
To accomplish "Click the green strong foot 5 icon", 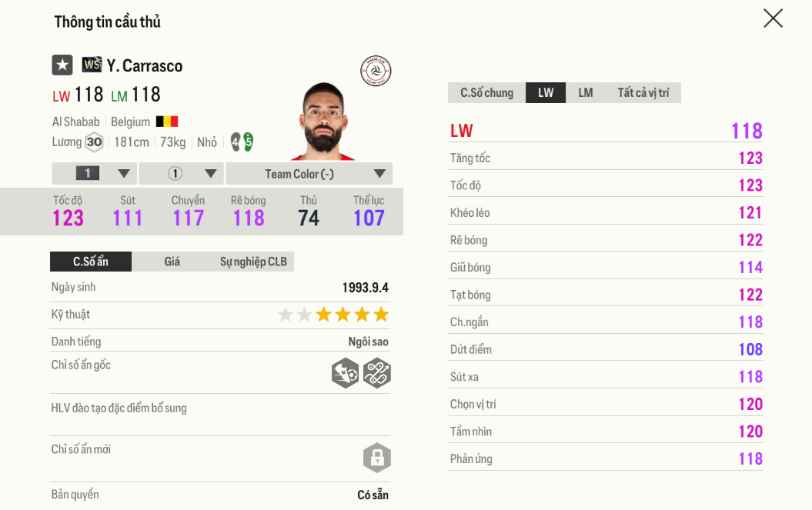I will [248, 142].
